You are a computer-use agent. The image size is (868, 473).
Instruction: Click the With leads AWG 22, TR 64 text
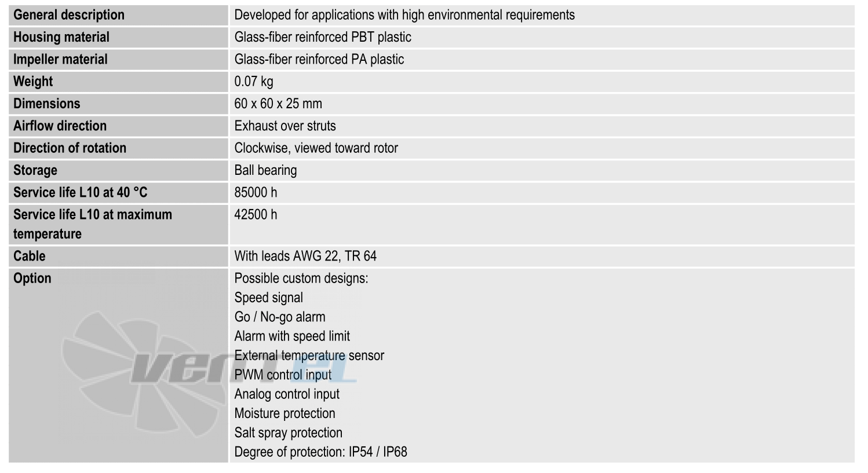pyautogui.click(x=305, y=256)
